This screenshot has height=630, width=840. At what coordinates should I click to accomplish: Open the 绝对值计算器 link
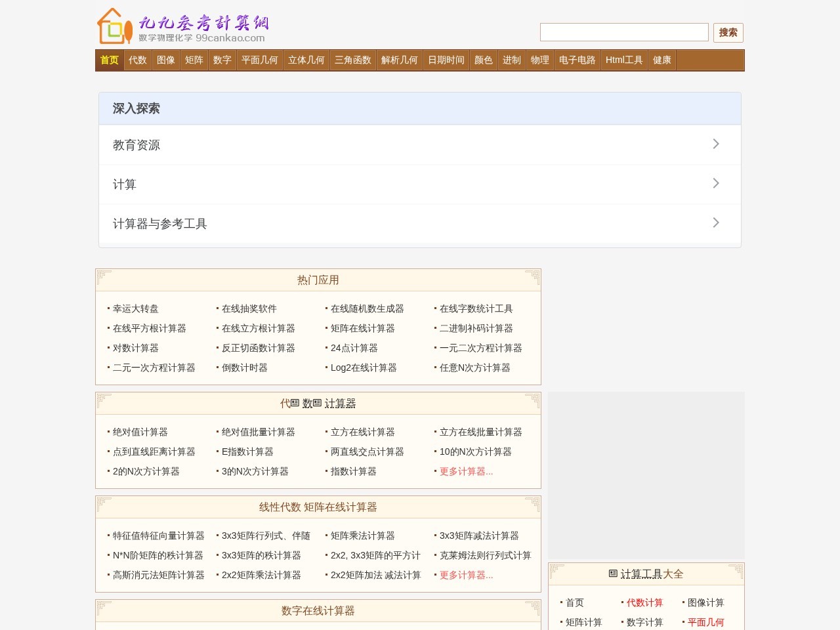pos(140,432)
